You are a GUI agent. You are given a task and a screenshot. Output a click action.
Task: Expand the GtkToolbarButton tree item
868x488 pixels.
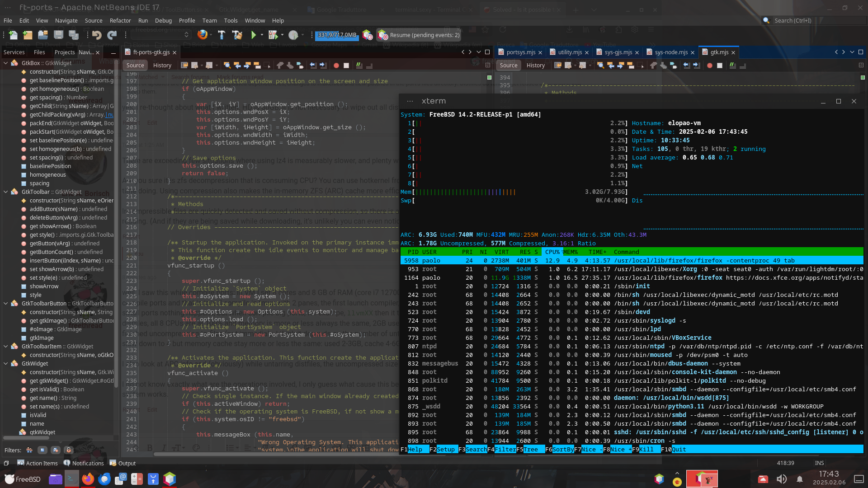pos(5,303)
